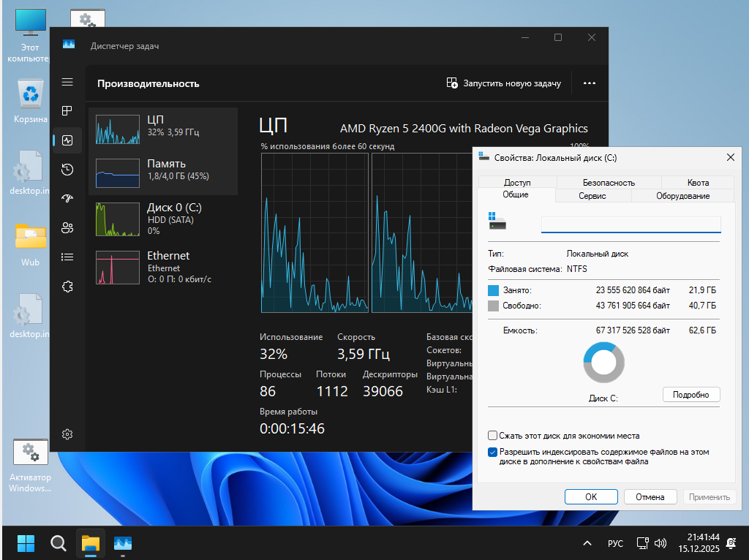
Task: Switch to Оборудование tab
Action: coord(682,196)
